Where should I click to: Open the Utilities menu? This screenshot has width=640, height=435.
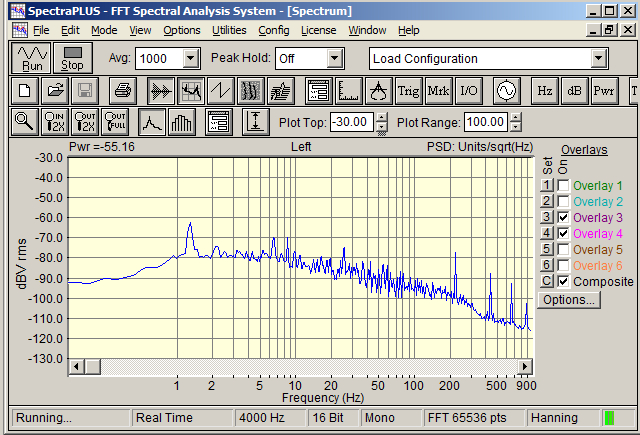(229, 30)
